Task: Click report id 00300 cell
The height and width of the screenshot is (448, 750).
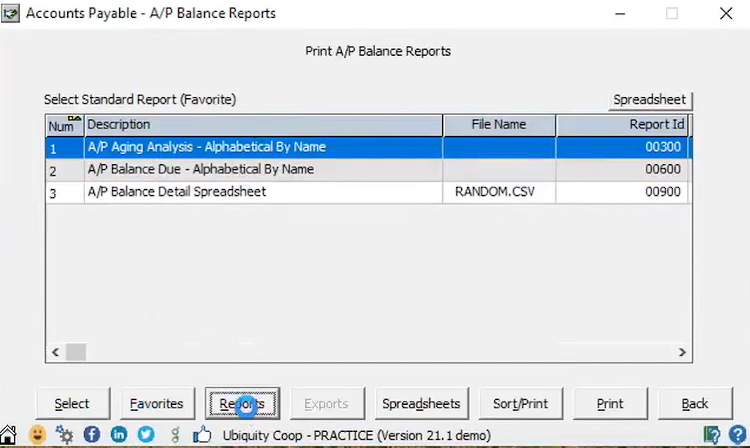Action: (x=622, y=147)
